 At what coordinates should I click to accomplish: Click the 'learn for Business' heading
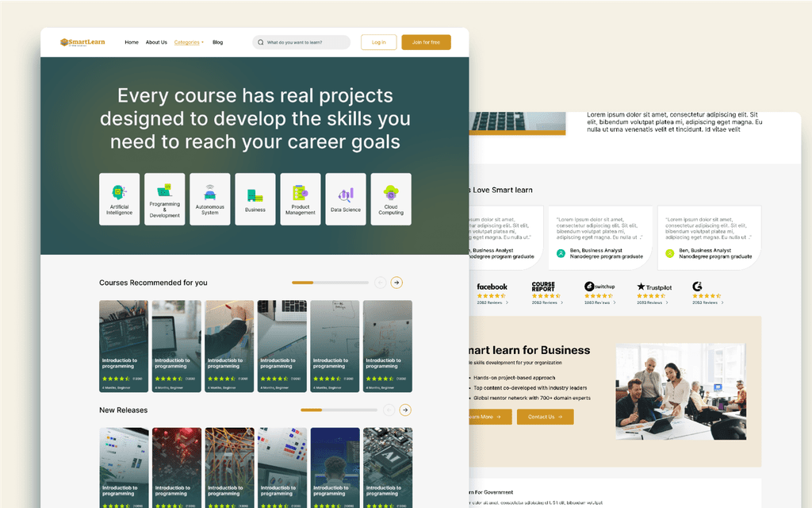[x=530, y=350]
